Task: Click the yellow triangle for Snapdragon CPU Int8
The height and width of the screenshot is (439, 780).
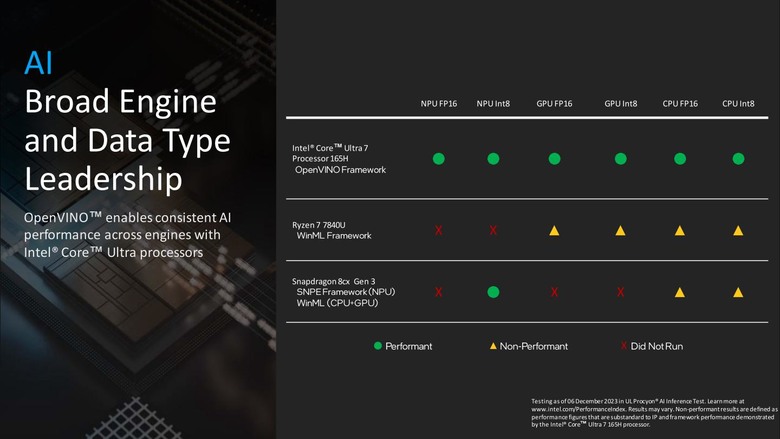Action: click(x=738, y=292)
